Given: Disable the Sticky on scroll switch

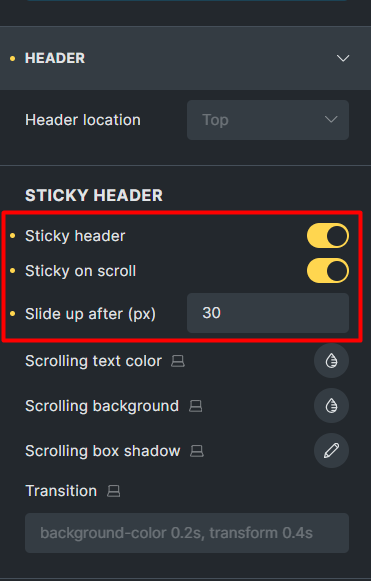Looking at the screenshot, I should [x=328, y=271].
